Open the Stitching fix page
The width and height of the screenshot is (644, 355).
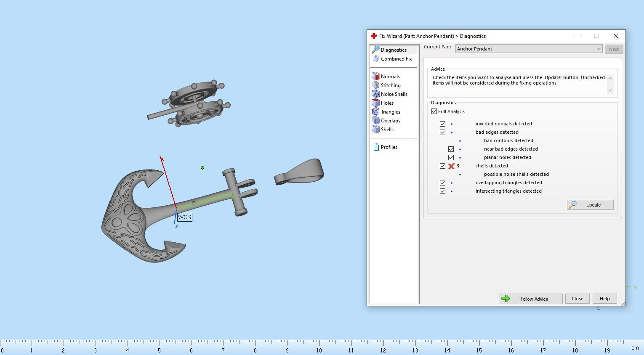click(391, 85)
